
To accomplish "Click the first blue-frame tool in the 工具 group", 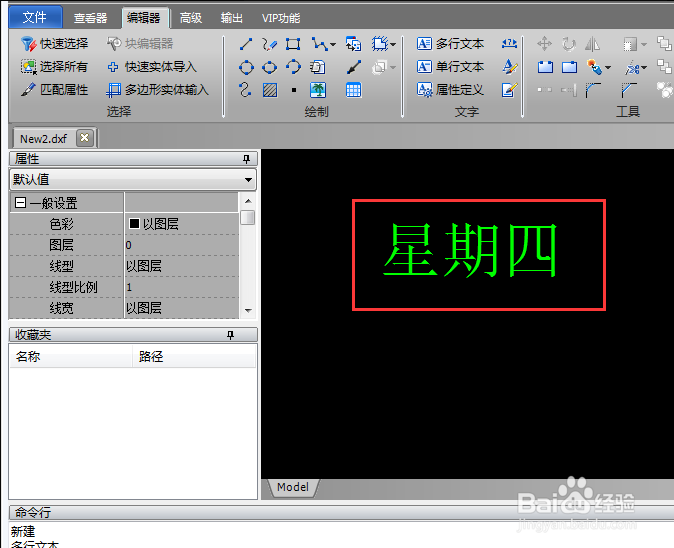I will (545, 67).
